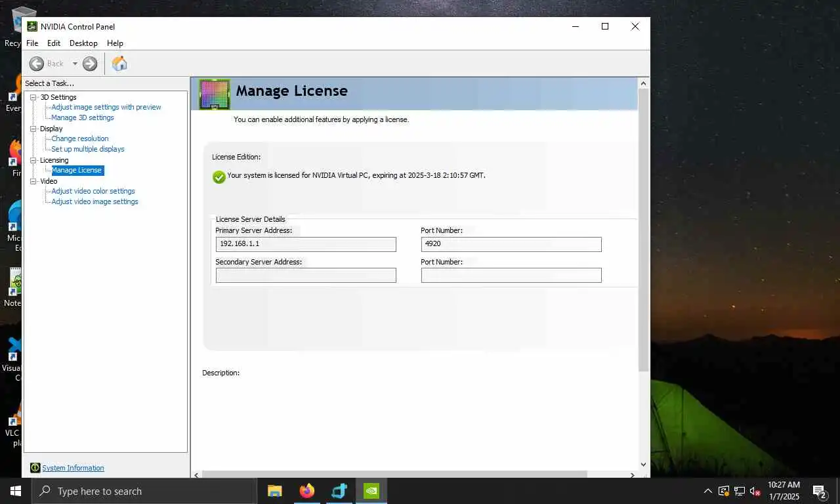This screenshot has height=504, width=840.
Task: Open the Windows Start menu
Action: pyautogui.click(x=16, y=491)
